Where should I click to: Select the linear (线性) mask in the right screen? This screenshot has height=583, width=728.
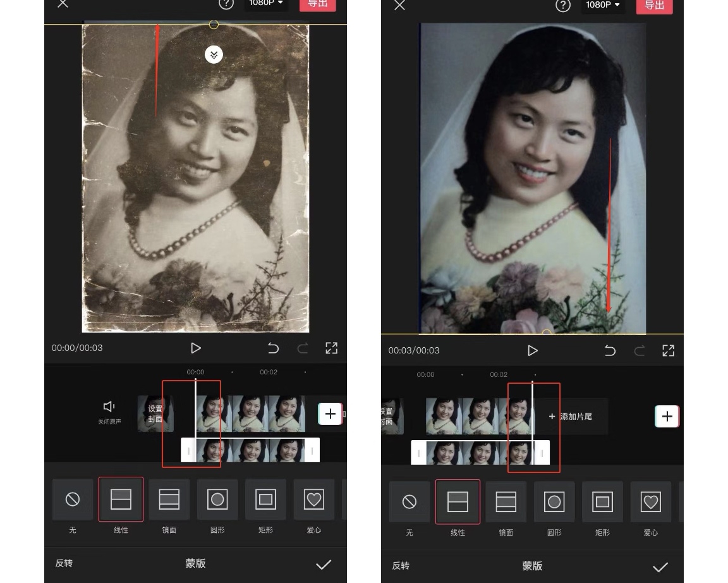[x=458, y=502]
